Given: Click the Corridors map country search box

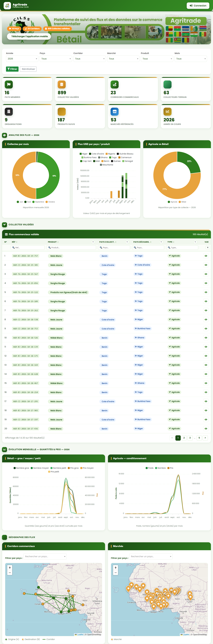Looking at the screenshot, I should click(x=45, y=557).
